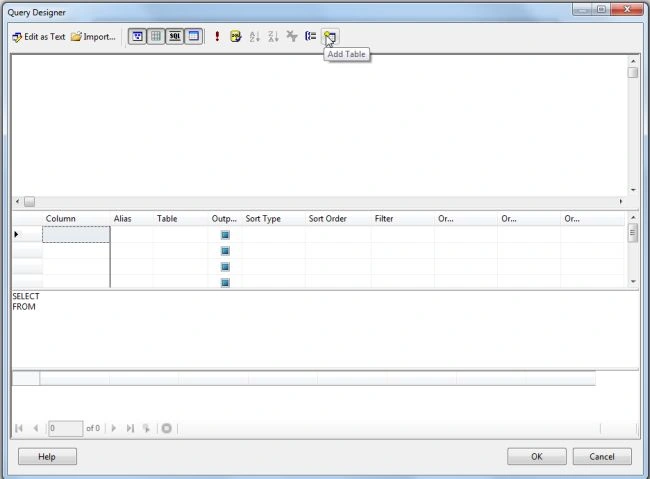Click the FROM line in SQL pane

pos(24,306)
